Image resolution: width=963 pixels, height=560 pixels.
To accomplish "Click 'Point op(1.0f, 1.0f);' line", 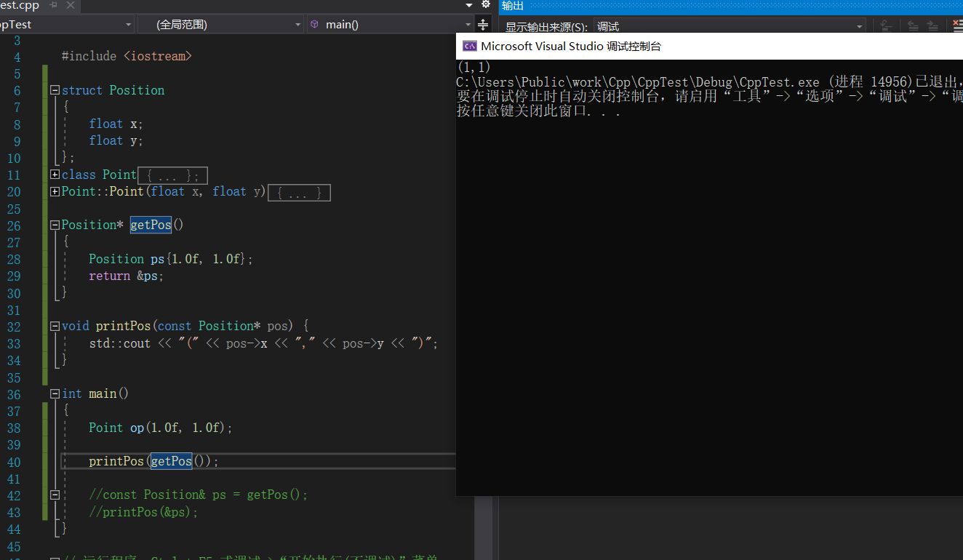I will (161, 428).
